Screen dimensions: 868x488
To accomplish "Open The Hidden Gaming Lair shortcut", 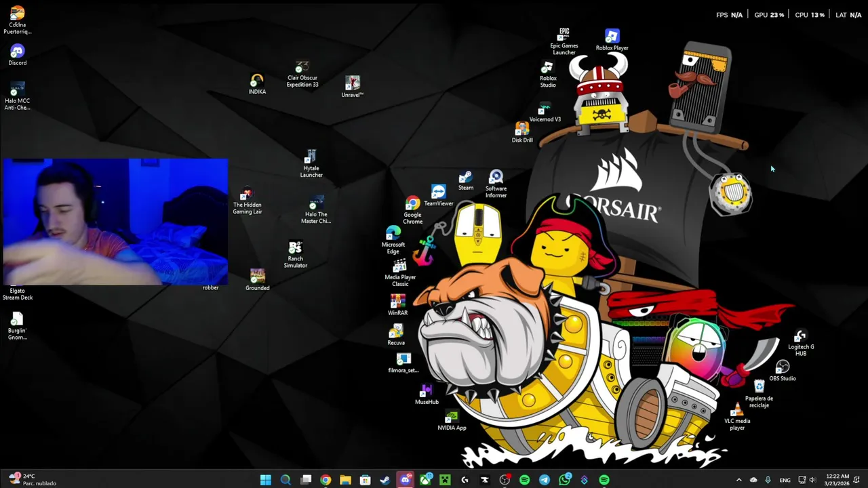I will point(247,201).
